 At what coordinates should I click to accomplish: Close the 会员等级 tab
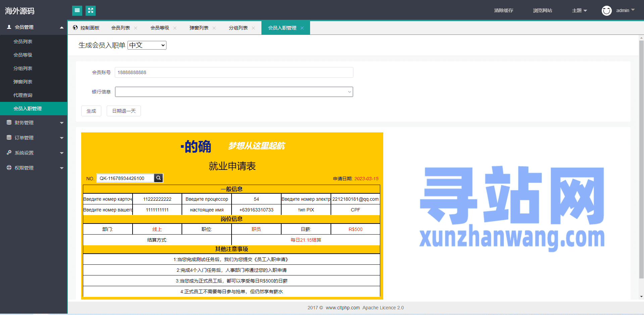click(175, 28)
